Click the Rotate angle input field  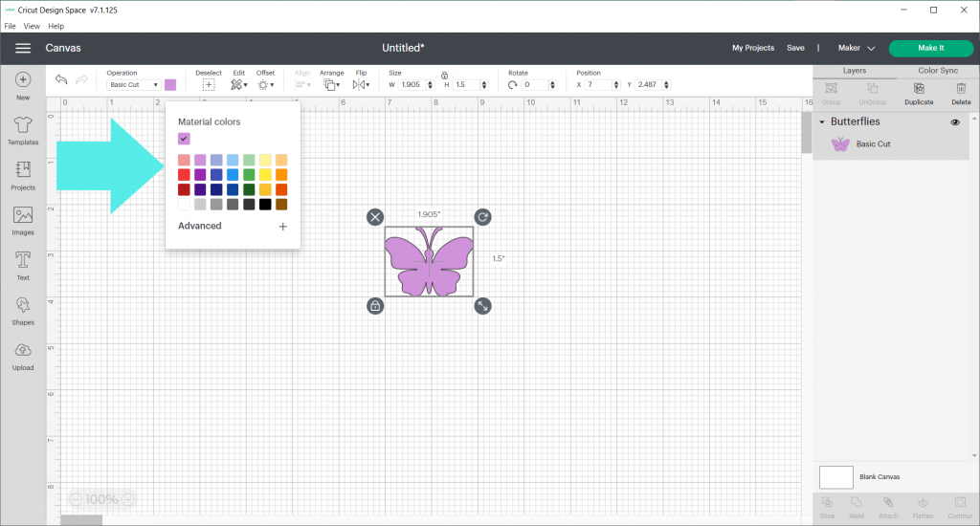pyautogui.click(x=536, y=85)
